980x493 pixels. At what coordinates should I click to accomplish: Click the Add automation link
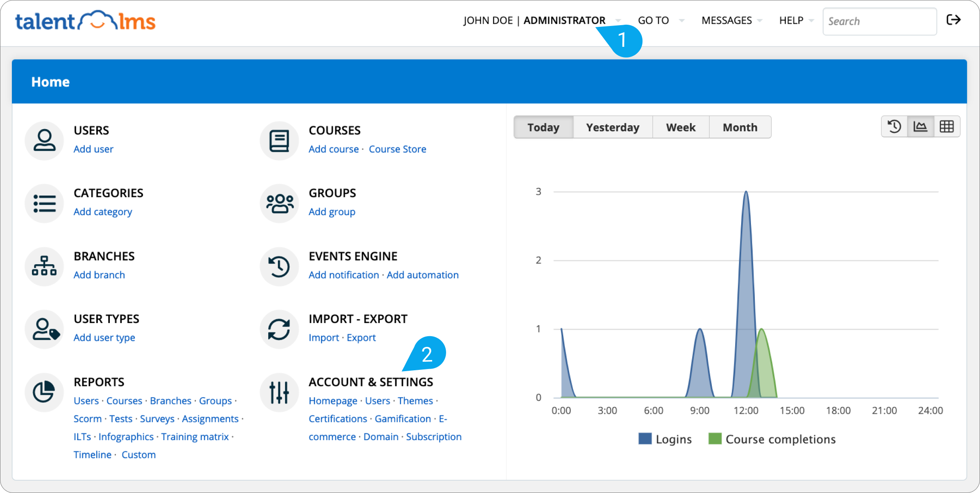pyautogui.click(x=422, y=275)
